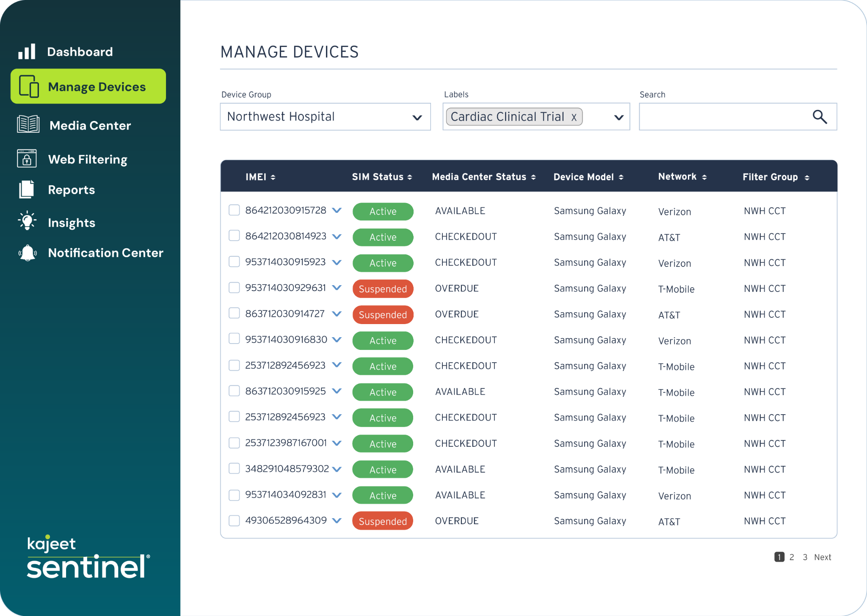Viewport: 867px width, 616px height.
Task: Select checkbox for IMEI 953714030916830
Action: coord(234,339)
